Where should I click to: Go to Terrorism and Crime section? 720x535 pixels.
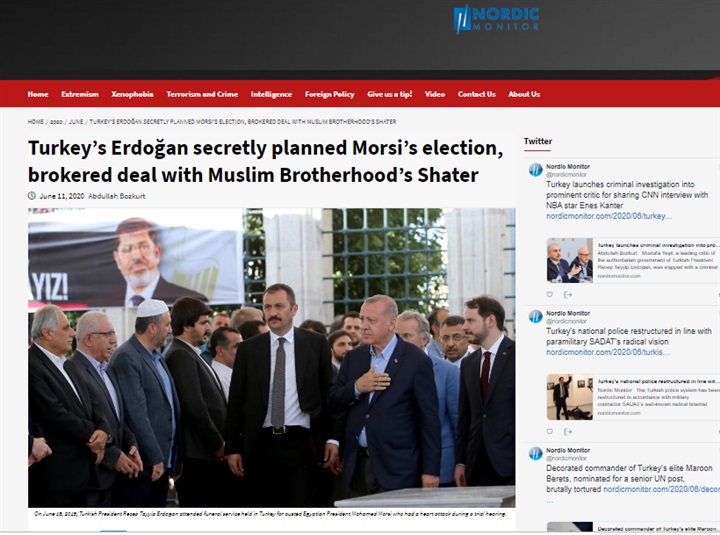tap(202, 94)
